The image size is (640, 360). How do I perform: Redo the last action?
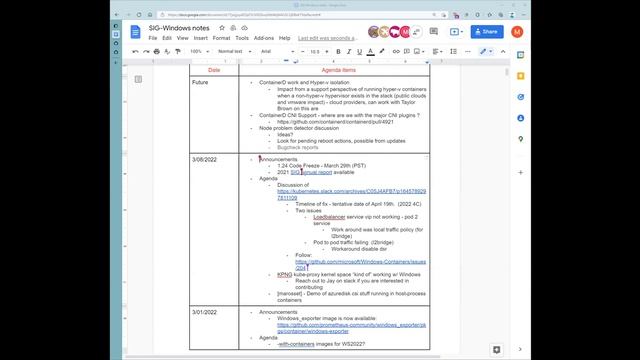[146, 51]
